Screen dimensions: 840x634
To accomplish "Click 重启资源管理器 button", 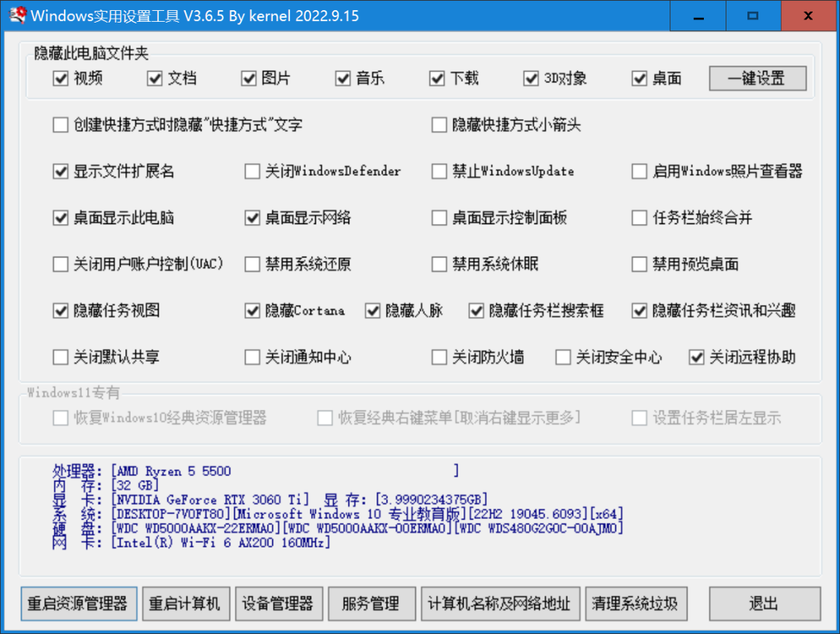I will (79, 604).
